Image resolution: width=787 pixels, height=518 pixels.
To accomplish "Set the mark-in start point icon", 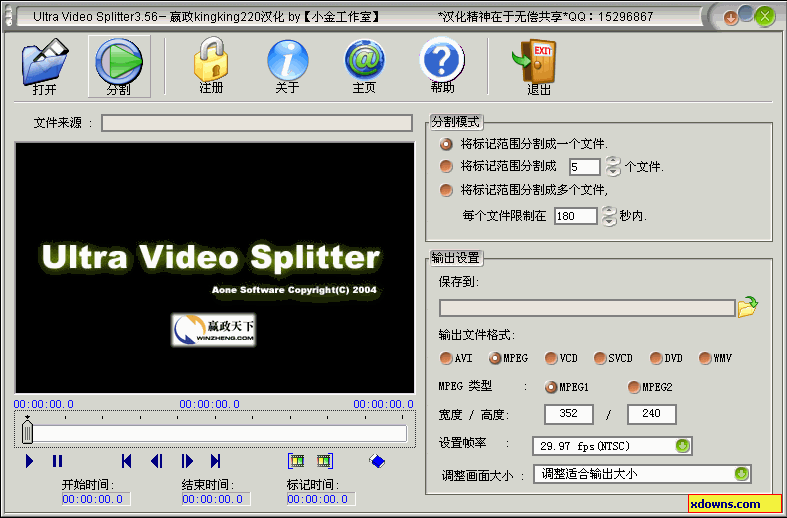I will tap(296, 461).
